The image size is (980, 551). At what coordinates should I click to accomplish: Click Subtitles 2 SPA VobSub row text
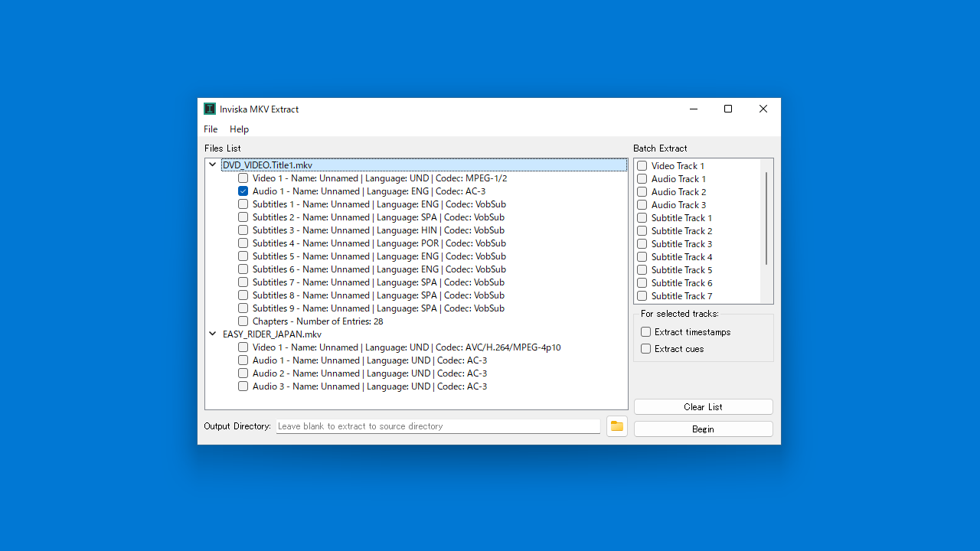378,217
